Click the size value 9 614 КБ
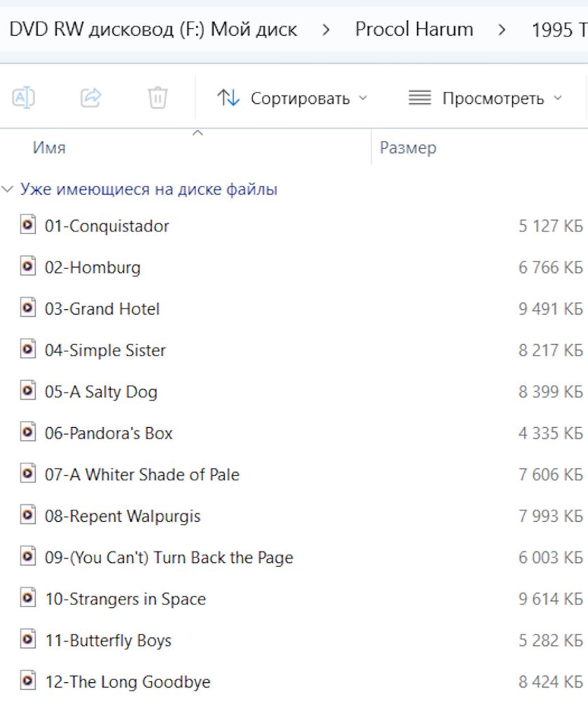 point(551,599)
